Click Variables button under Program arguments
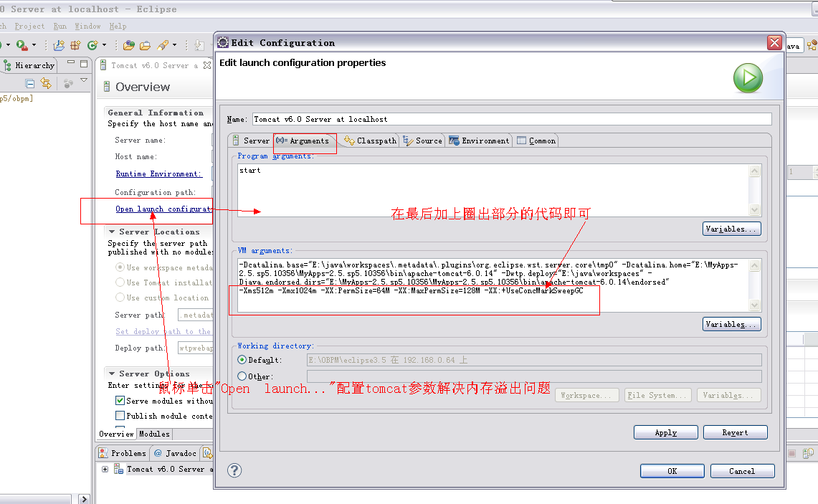Viewport: 818px width, 504px height. [731, 229]
